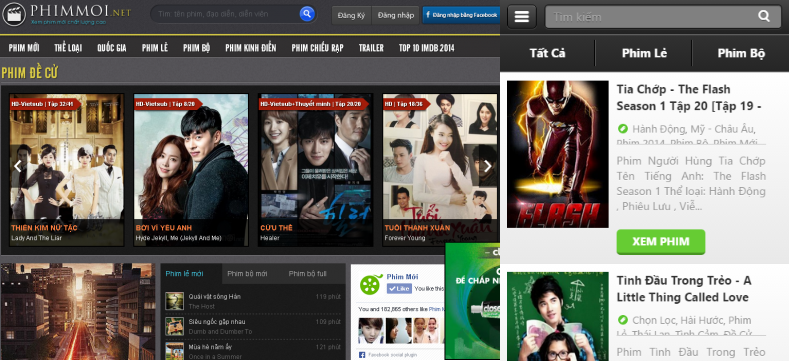Click Tình Đầu Trong Trẻo title link
792x361 pixels.
pyautogui.click(x=684, y=288)
